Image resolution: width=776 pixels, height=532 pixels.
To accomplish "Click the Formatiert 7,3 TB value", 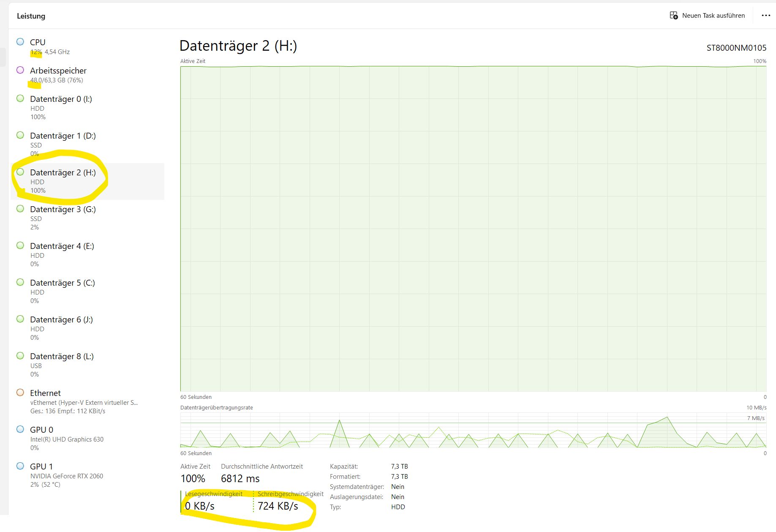I will coord(399,477).
